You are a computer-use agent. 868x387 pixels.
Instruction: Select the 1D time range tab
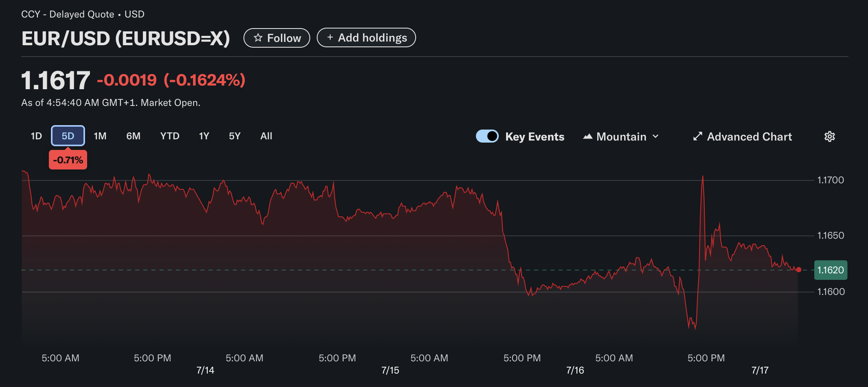[x=36, y=136]
